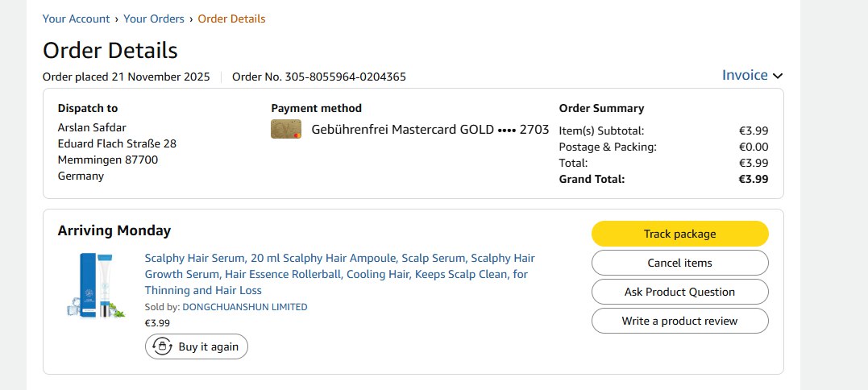The width and height of the screenshot is (868, 390).
Task: Visit seller DONGCHUANSHUN LIMITED link
Action: 245,307
